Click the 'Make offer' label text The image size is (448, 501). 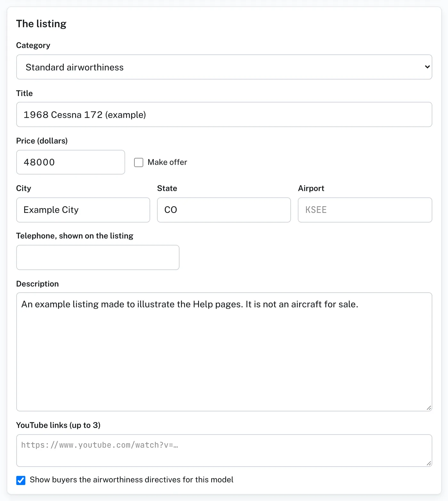[167, 162]
